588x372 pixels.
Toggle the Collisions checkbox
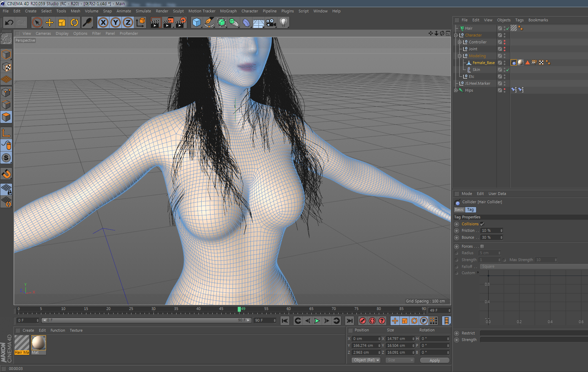[x=482, y=224]
